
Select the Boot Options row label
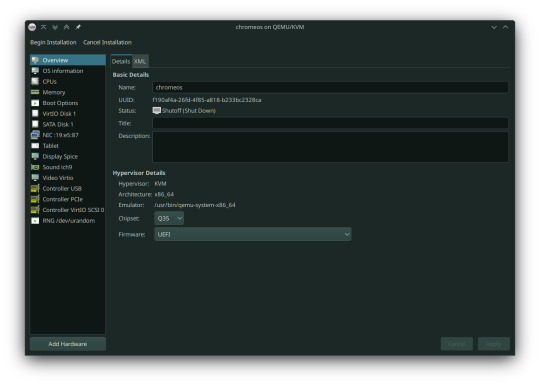[60, 103]
